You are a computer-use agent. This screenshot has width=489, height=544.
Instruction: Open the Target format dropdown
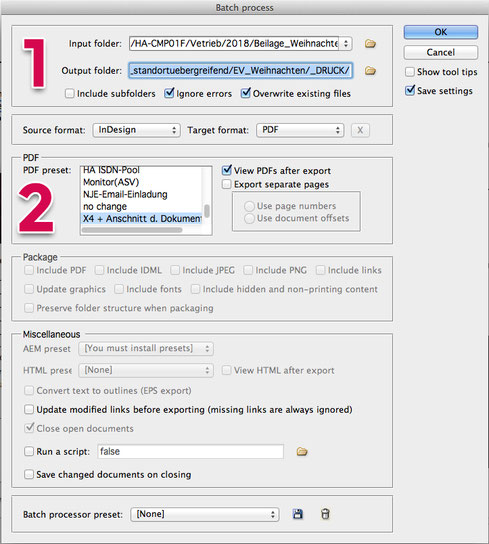point(300,130)
